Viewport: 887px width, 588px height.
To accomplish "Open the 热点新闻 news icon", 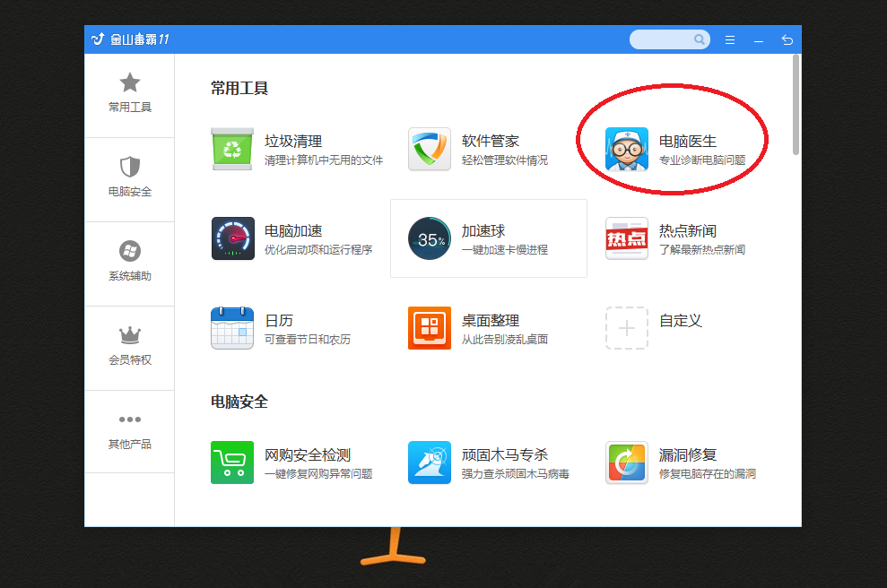I will coord(627,238).
